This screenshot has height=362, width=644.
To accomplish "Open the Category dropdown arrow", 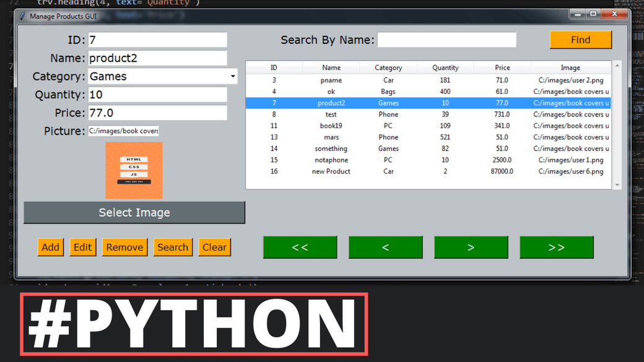I will (x=233, y=76).
